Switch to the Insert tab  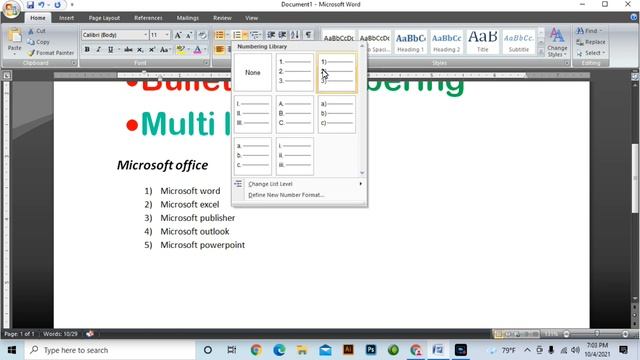[66, 18]
